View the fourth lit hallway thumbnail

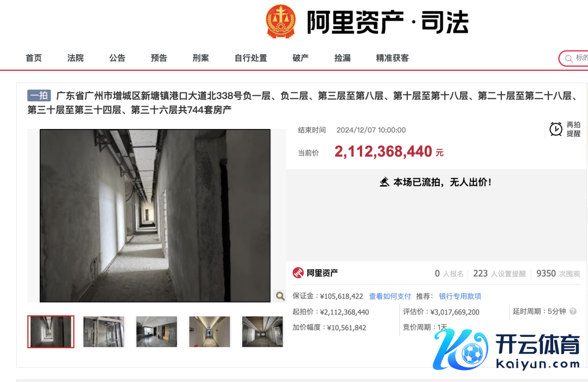coord(210,332)
